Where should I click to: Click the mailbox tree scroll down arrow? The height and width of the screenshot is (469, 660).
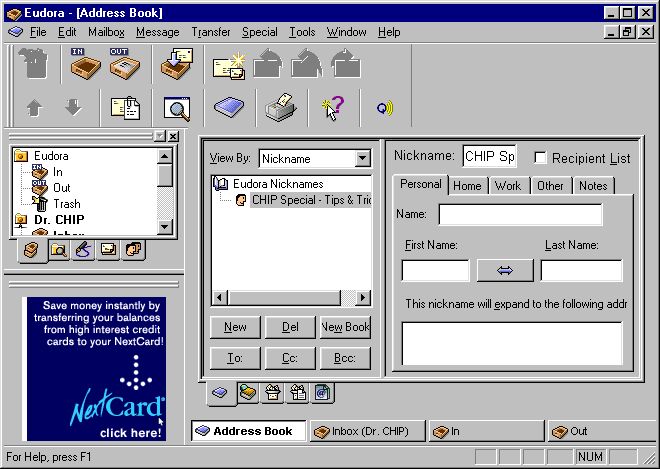click(x=165, y=227)
